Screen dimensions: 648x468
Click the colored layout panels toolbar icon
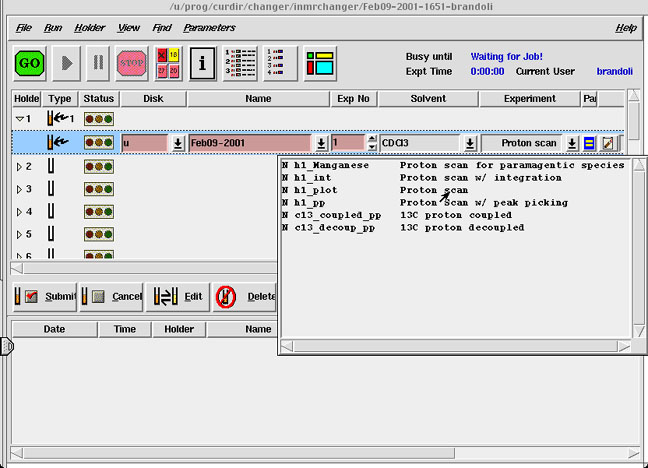pyautogui.click(x=320, y=64)
